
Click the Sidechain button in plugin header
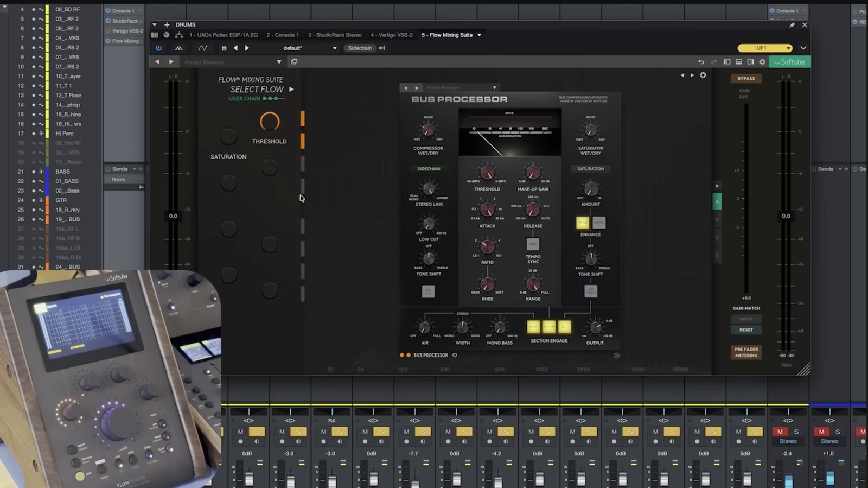tap(360, 48)
